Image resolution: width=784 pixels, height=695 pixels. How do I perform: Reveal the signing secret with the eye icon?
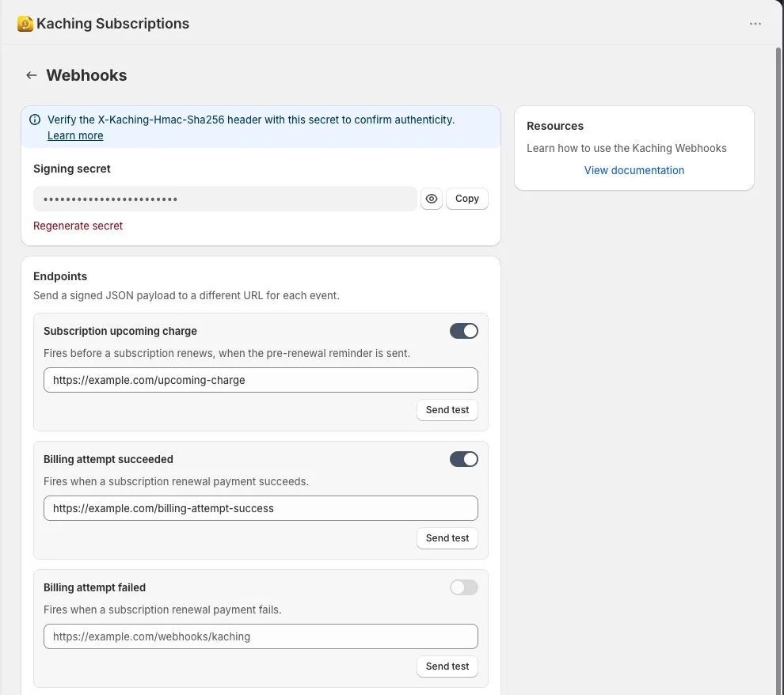click(x=432, y=199)
